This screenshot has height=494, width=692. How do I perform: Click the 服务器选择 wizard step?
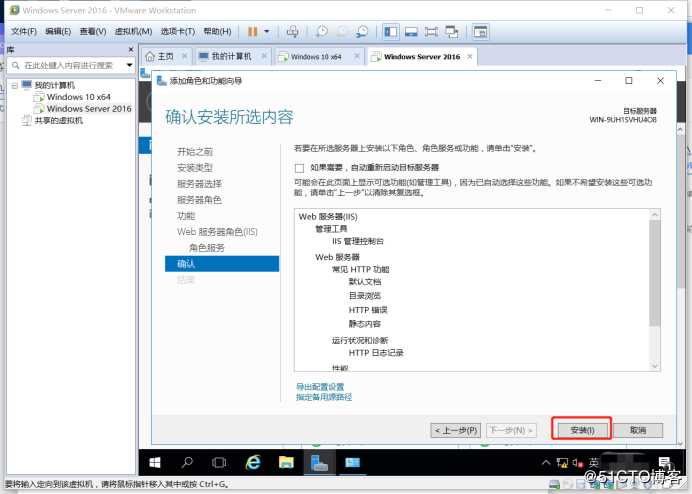tap(199, 184)
